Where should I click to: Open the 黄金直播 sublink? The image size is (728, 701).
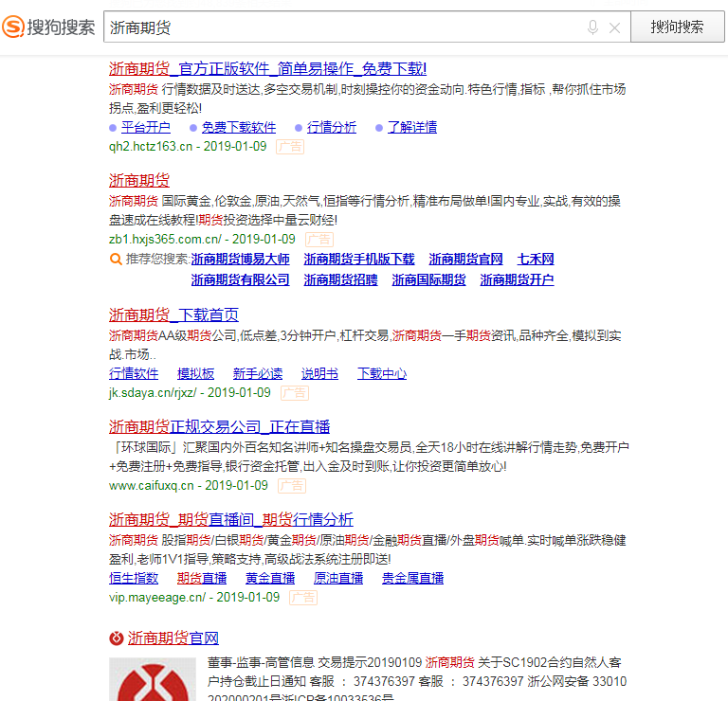point(270,578)
